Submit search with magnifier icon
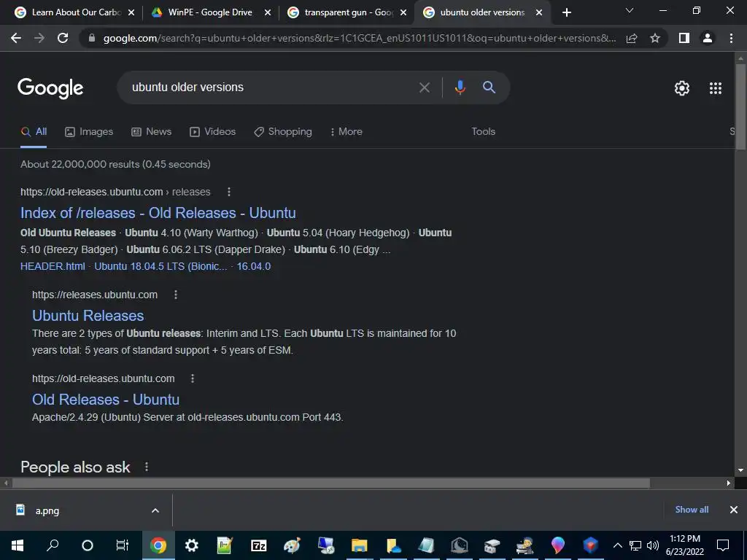The image size is (747, 560). tap(489, 87)
